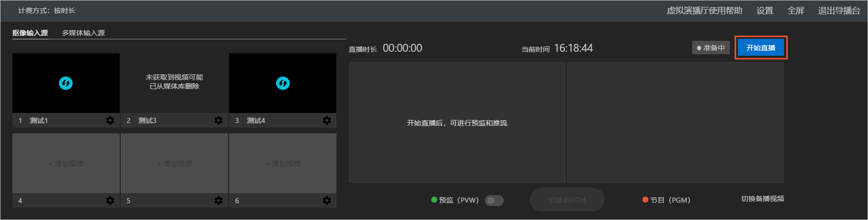This screenshot has width=868, height=220.
Task: Open settings gear for 测试3 source
Action: click(x=219, y=120)
